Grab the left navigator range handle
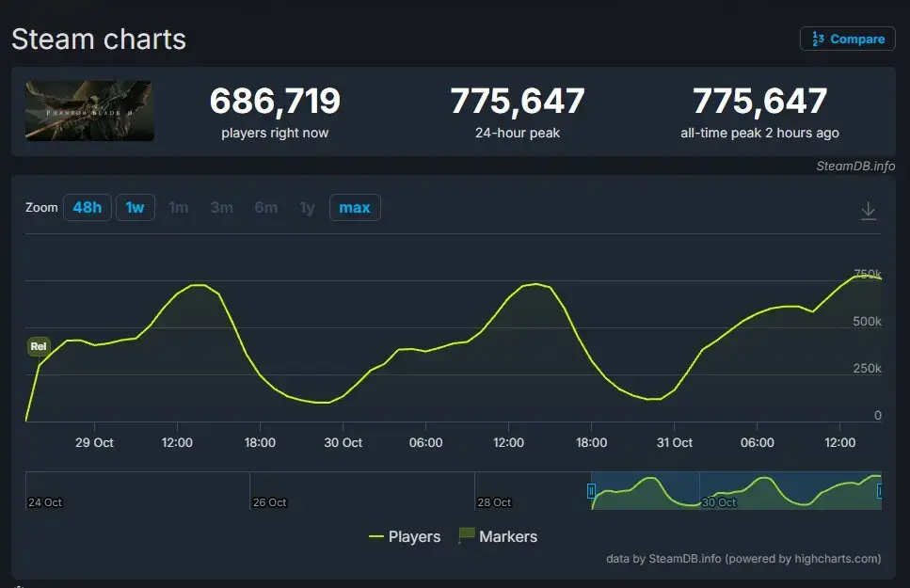Viewport: 910px width, 588px height. [x=591, y=491]
